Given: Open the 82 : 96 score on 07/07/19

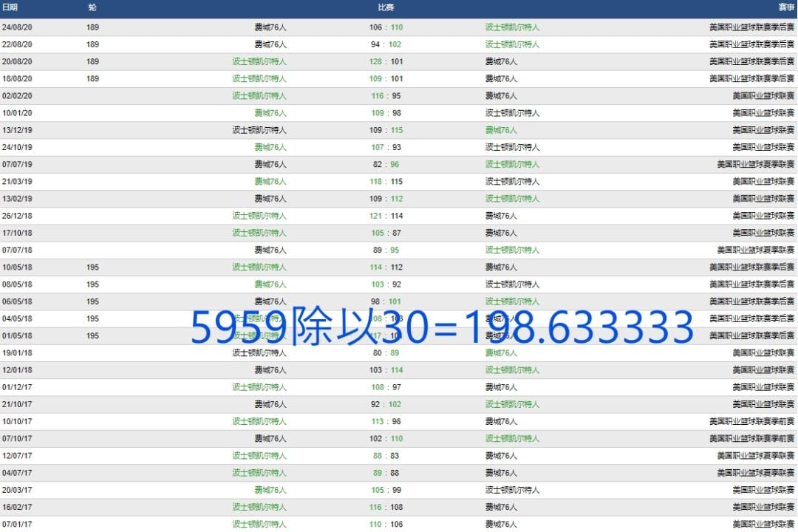Looking at the screenshot, I should [386, 165].
